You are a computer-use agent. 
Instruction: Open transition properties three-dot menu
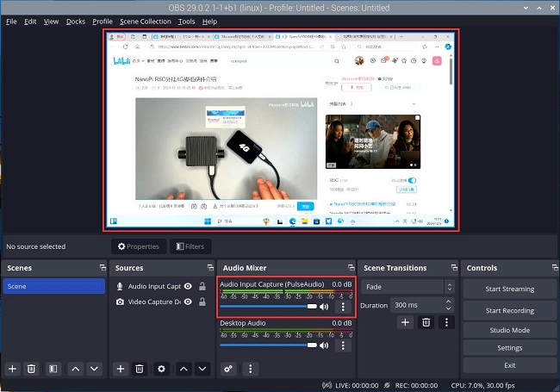coord(446,322)
